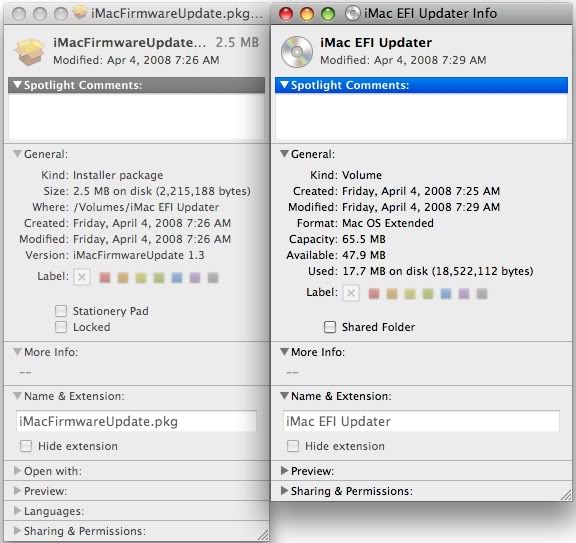Click the Spotlight Comments text area in the pkg window
Image resolution: width=576 pixels, height=543 pixels.
pos(136,116)
